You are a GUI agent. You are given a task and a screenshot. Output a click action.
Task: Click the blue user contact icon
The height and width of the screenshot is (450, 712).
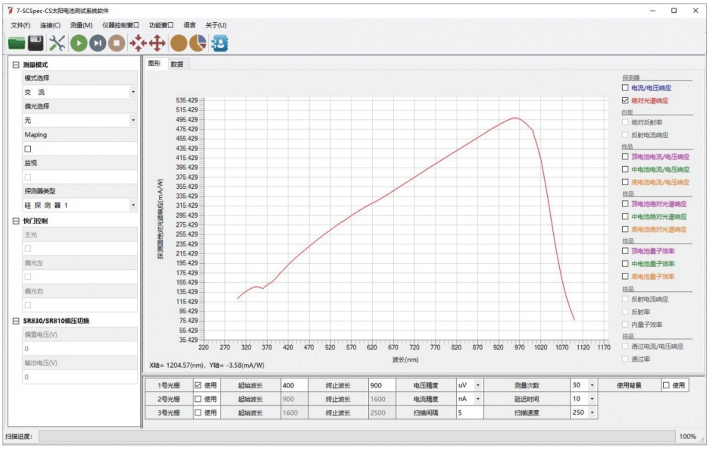[x=219, y=43]
